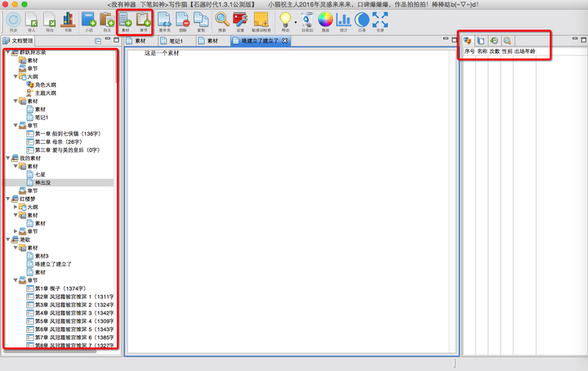The image size is (588, 371).
Task: Click the 导入 import icon
Action: 32,22
